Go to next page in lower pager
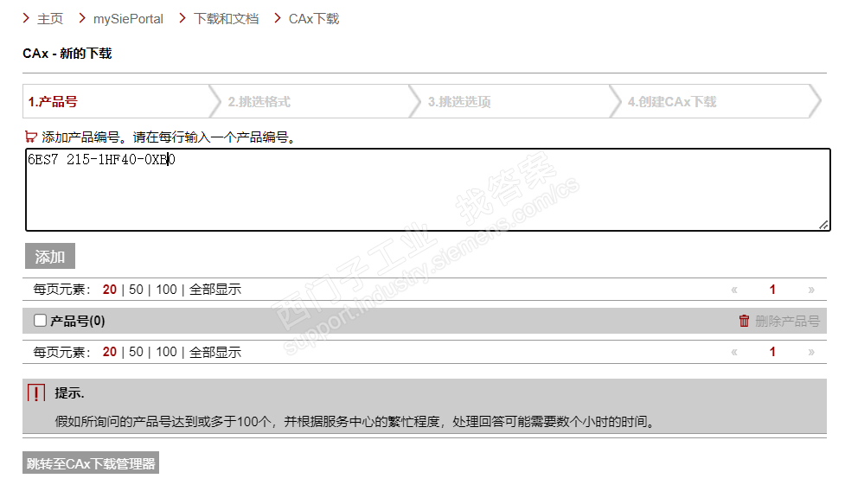845x504 pixels. [x=811, y=352]
